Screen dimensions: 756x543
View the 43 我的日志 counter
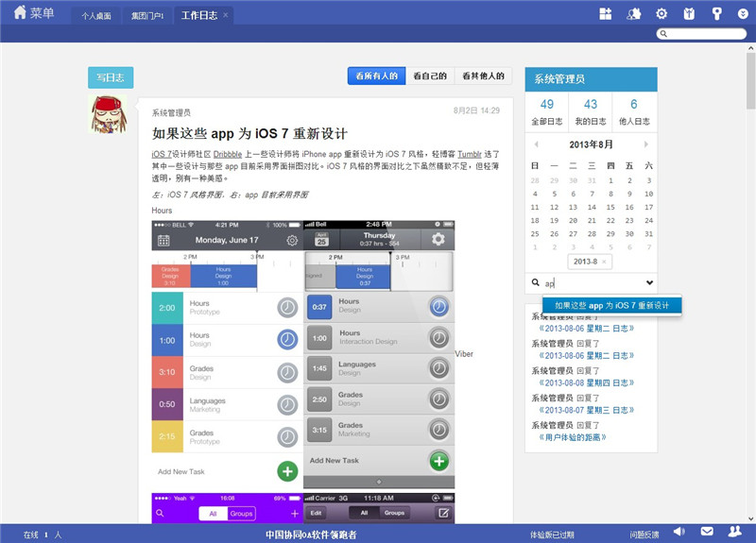click(x=590, y=111)
